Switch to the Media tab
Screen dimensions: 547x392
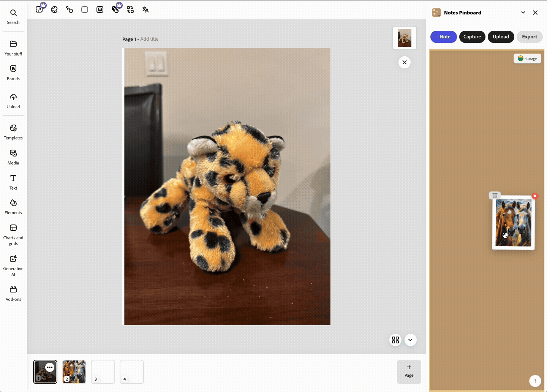point(13,157)
